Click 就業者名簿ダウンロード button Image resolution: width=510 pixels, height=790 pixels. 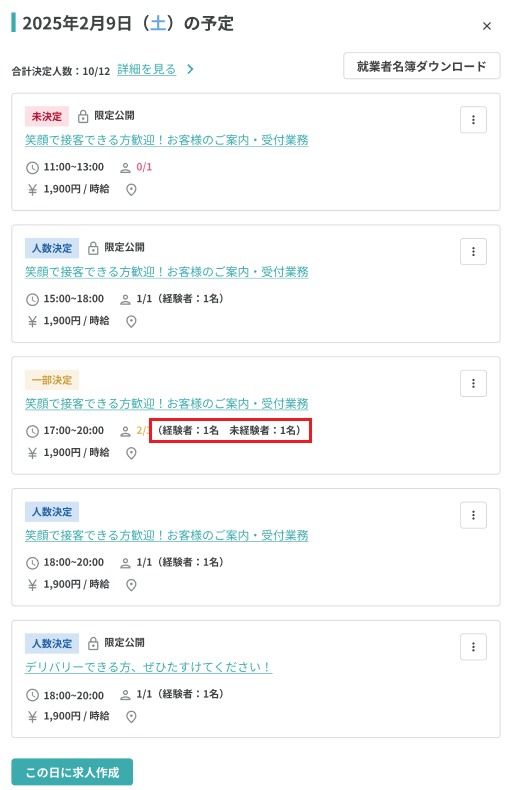(422, 66)
